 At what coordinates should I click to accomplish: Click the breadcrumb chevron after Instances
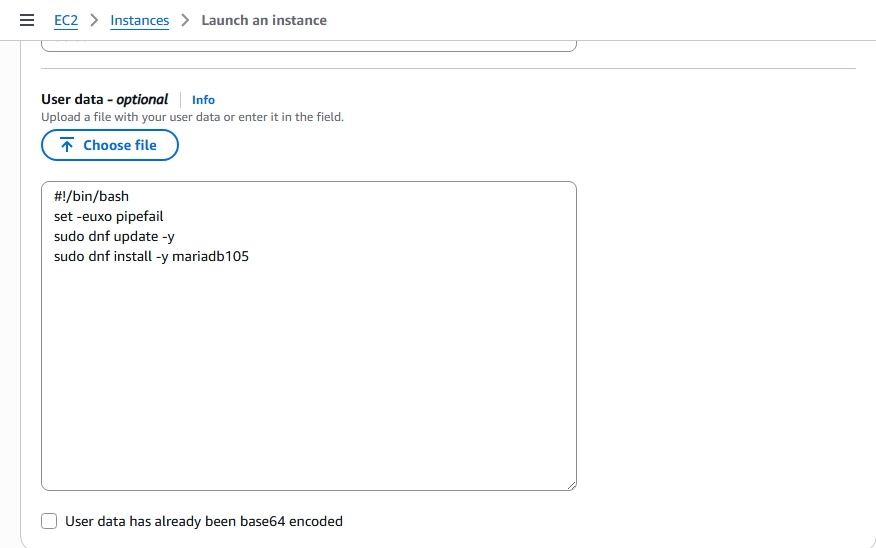(185, 20)
